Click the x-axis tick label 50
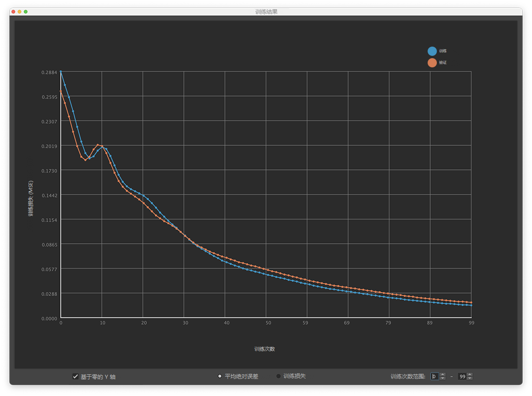This screenshot has width=532, height=396. [x=268, y=323]
